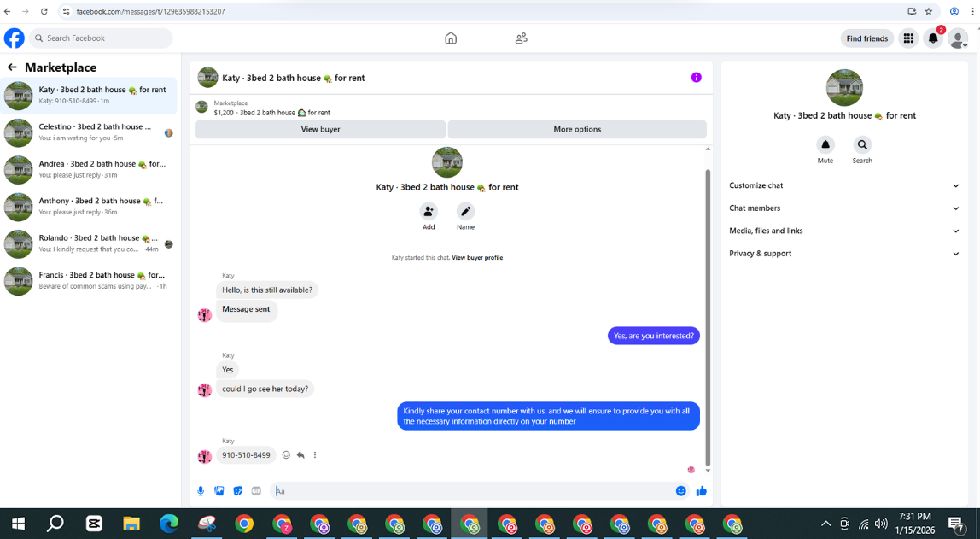This screenshot has height=539, width=980.
Task: Show hidden icons in the system tray
Action: click(825, 524)
